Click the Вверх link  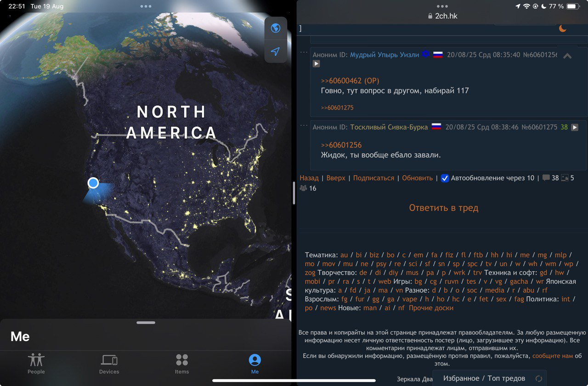point(336,178)
